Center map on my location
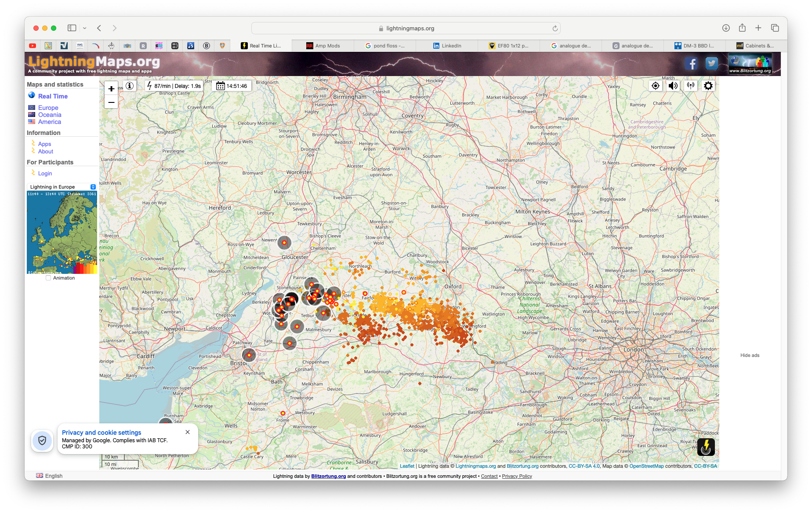 [656, 86]
